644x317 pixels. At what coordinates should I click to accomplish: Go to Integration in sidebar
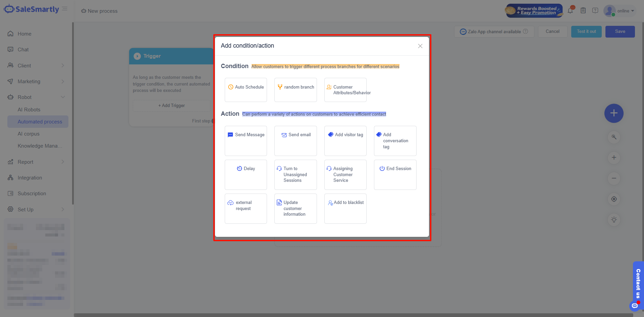point(30,178)
